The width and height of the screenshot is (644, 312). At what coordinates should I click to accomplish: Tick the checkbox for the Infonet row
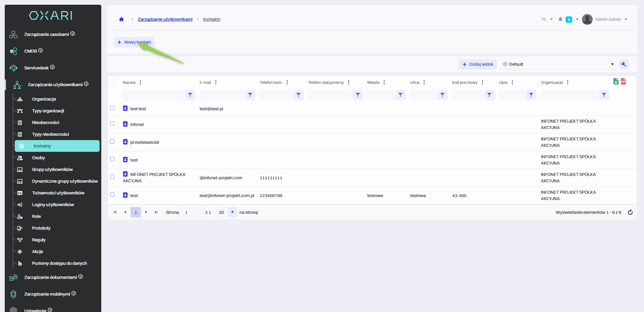pyautogui.click(x=112, y=124)
